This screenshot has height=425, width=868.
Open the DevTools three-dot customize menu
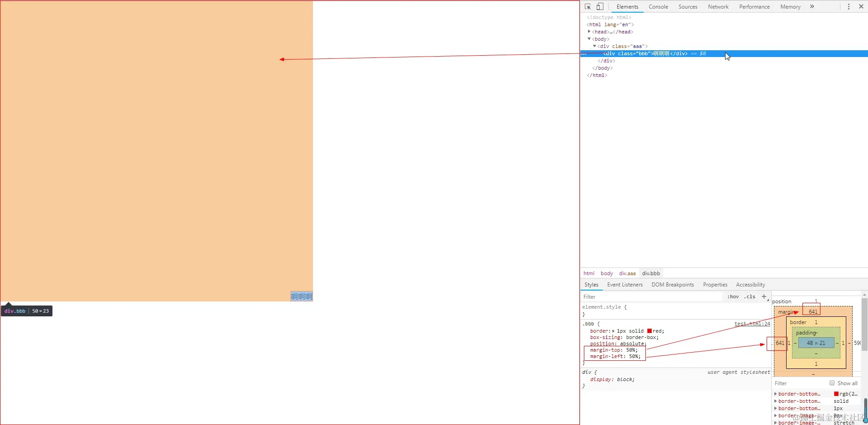848,6
